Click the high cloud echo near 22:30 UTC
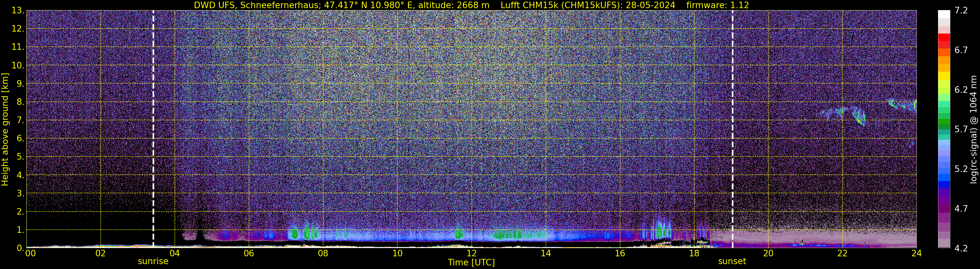The width and height of the screenshot is (980, 269). (x=859, y=116)
